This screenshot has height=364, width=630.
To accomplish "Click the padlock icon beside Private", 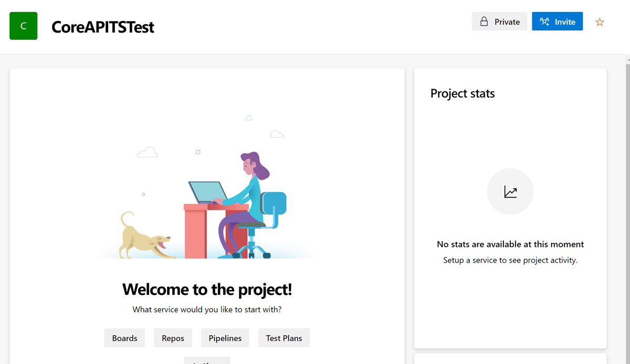I will click(484, 22).
